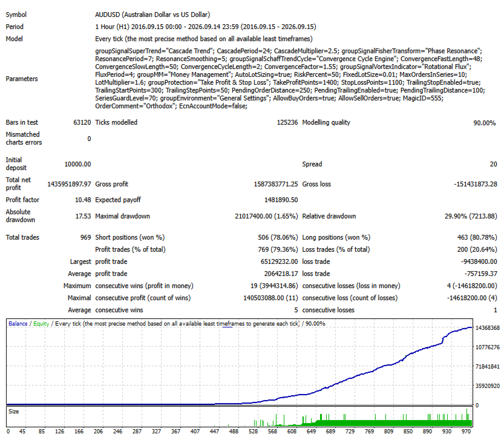Image resolution: width=504 pixels, height=437 pixels.
Task: Click the Largest profit trade amount
Action: [x=279, y=261]
